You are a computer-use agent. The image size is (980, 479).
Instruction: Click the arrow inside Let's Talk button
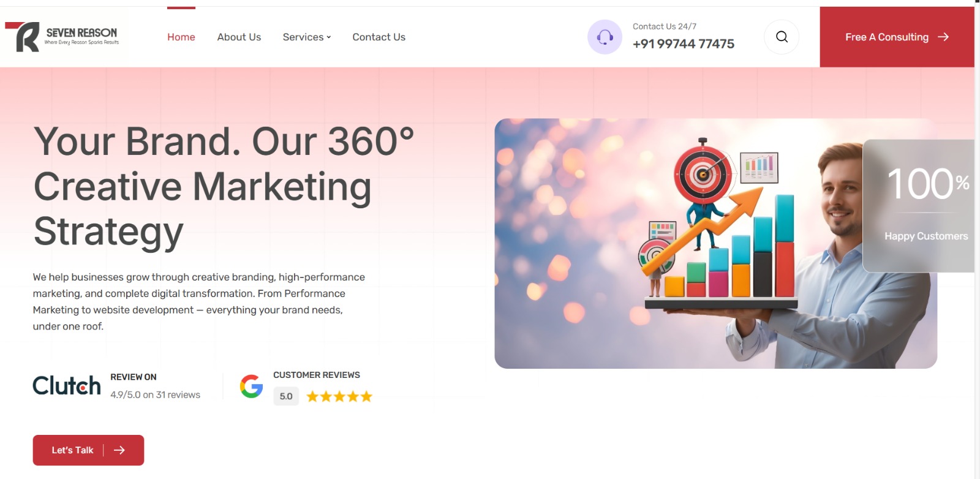point(119,450)
